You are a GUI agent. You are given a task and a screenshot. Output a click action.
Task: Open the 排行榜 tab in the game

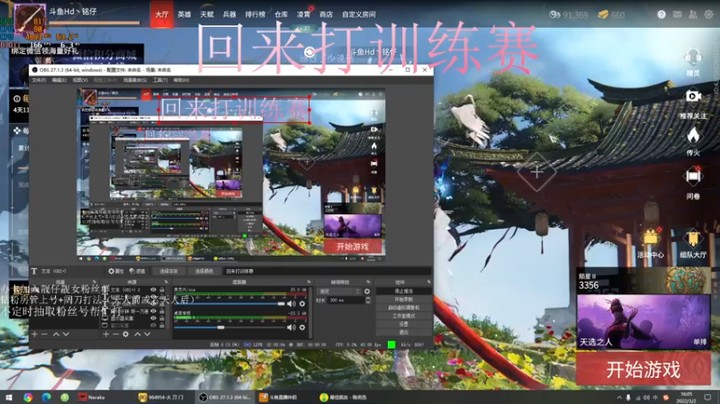(255, 14)
